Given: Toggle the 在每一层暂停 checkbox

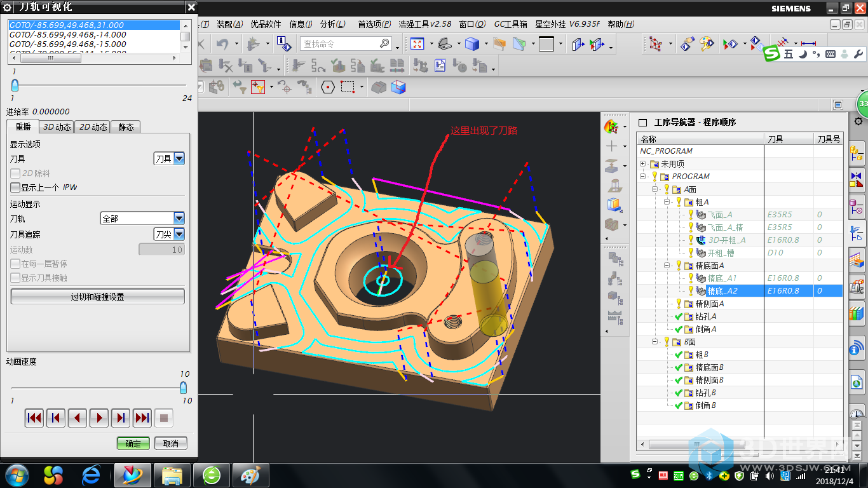Looking at the screenshot, I should click(x=15, y=264).
